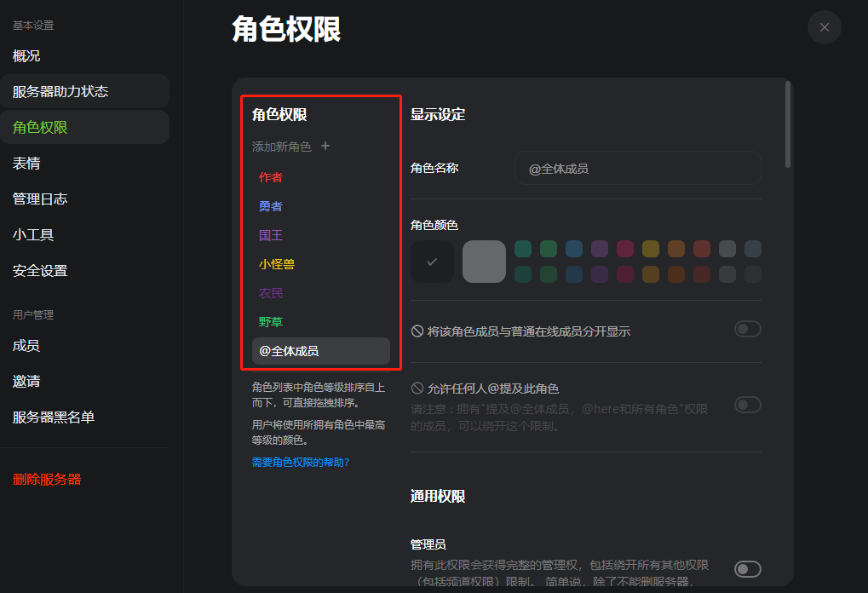Image resolution: width=868 pixels, height=593 pixels.
Task: Enable the 管理员 administrator permission switch
Action: [747, 568]
